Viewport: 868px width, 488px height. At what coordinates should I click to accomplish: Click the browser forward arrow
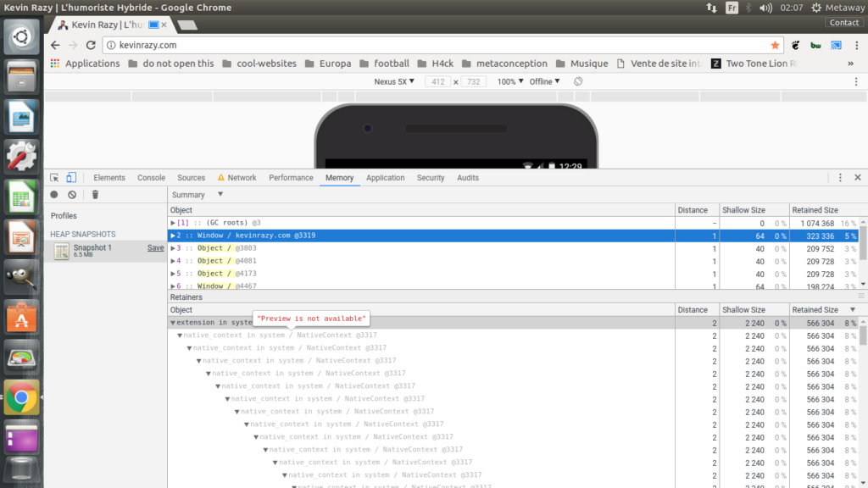(x=73, y=46)
